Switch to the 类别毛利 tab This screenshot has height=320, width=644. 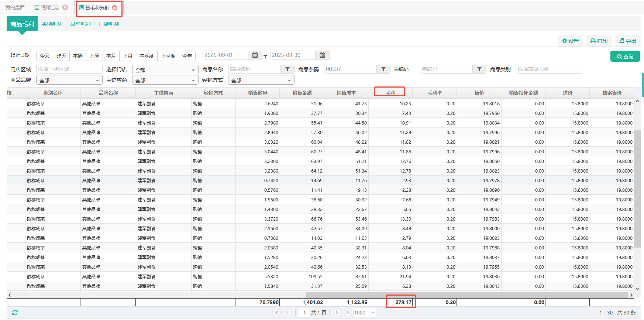(x=52, y=24)
